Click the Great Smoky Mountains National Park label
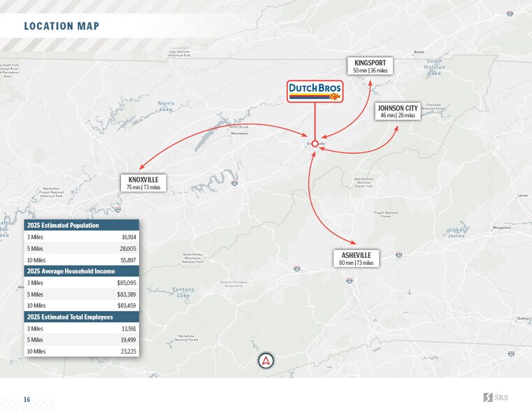Viewport: 532px width, 411px height. [x=193, y=258]
